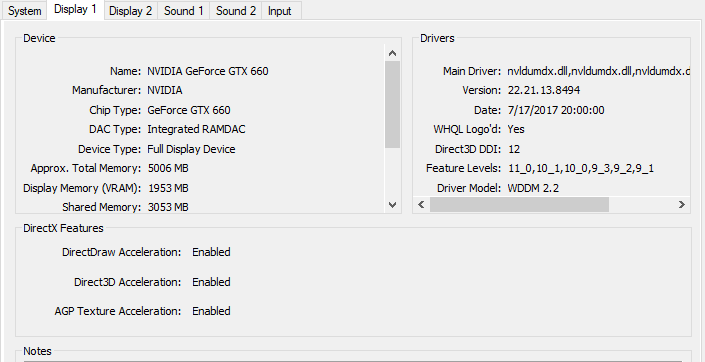Go to the Sound 2 tab
This screenshot has width=705, height=362.
tap(236, 11)
